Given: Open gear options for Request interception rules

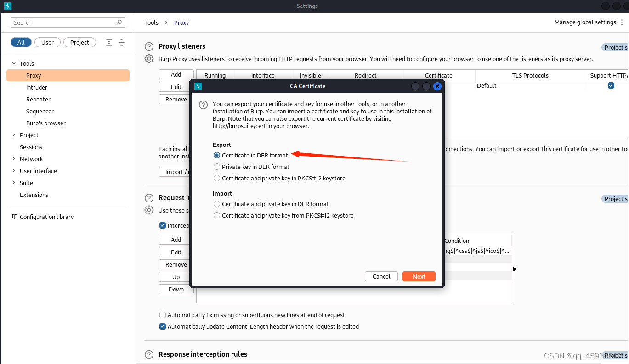Looking at the screenshot, I should [149, 210].
